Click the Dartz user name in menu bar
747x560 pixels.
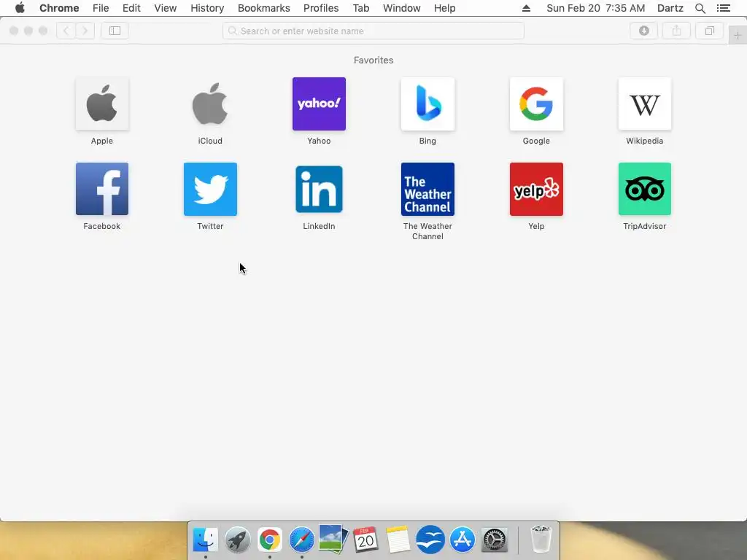670,8
